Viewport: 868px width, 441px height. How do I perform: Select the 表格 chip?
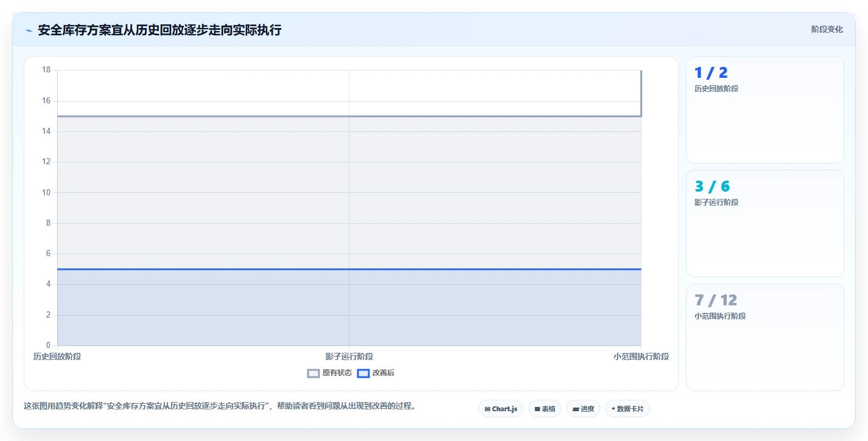tap(545, 409)
